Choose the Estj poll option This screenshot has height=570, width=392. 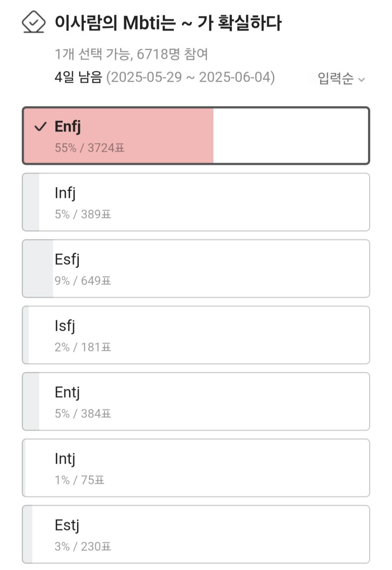pos(196,534)
